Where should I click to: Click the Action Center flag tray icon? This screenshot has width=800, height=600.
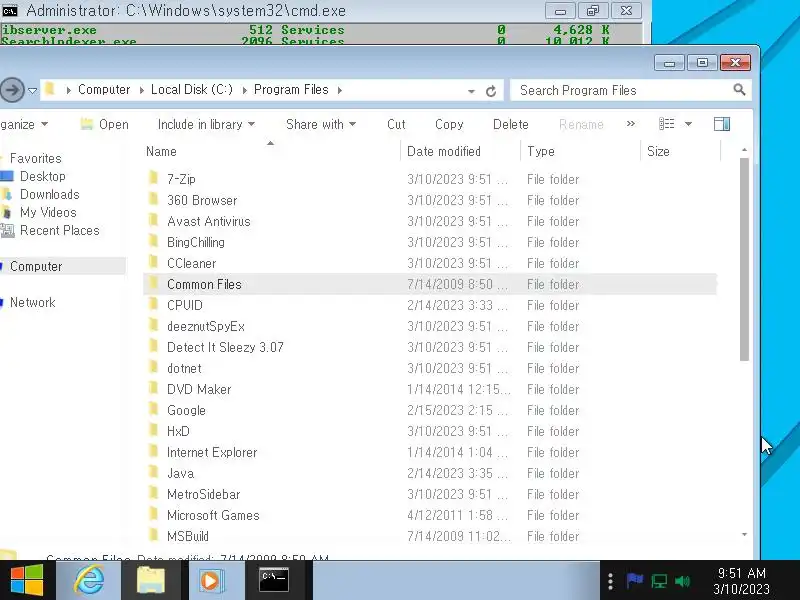tap(634, 581)
